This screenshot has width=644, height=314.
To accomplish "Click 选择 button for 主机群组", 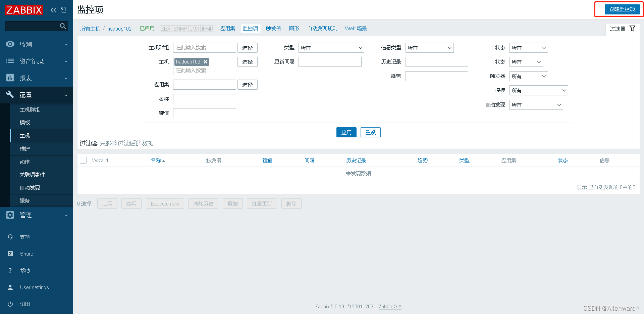I will pyautogui.click(x=248, y=48).
